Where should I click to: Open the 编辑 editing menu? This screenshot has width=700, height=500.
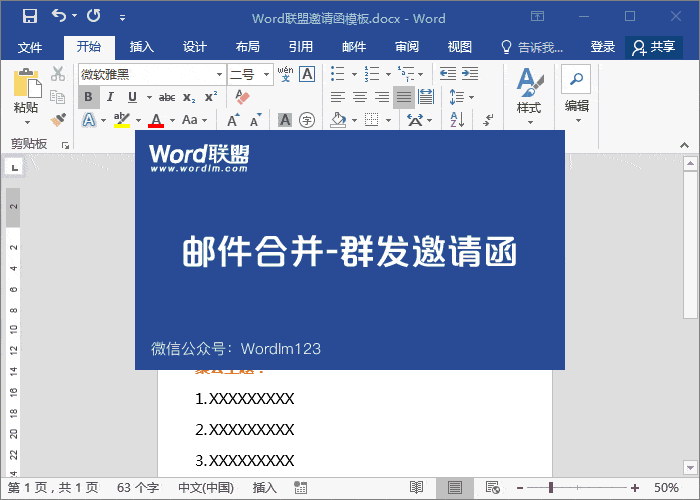point(577,95)
